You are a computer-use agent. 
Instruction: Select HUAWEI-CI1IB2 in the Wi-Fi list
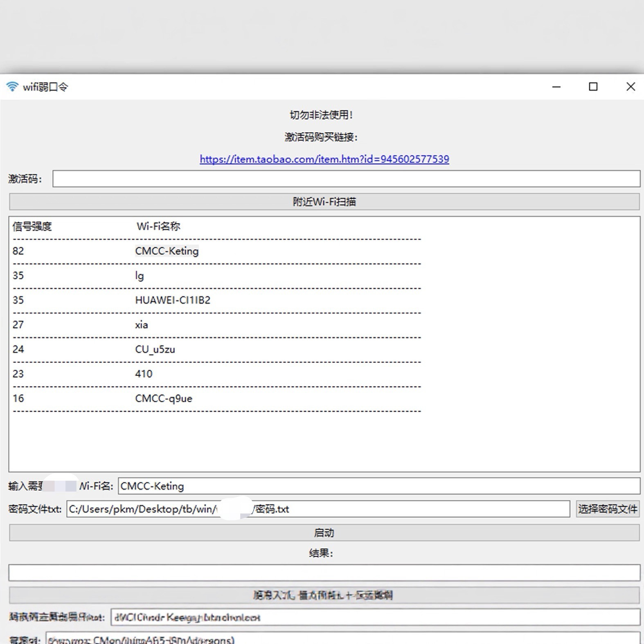[x=173, y=300]
